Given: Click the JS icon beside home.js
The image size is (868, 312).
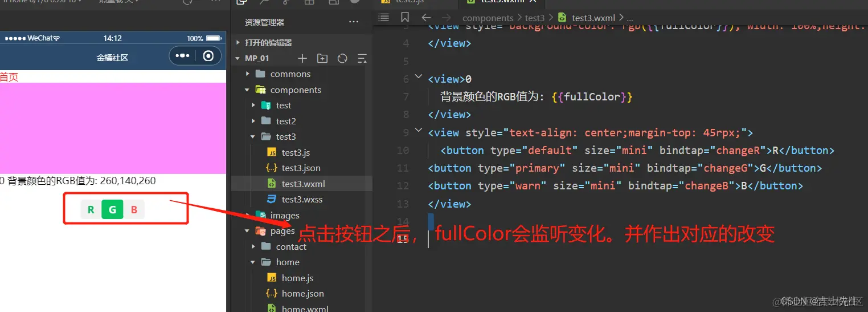Looking at the screenshot, I should (272, 278).
